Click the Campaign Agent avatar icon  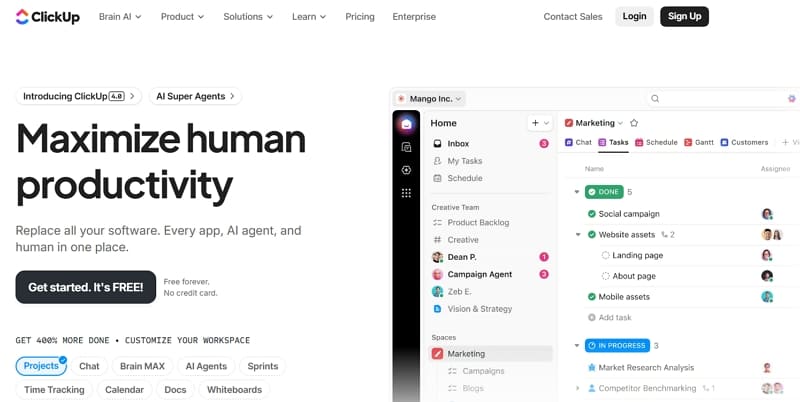[437, 274]
